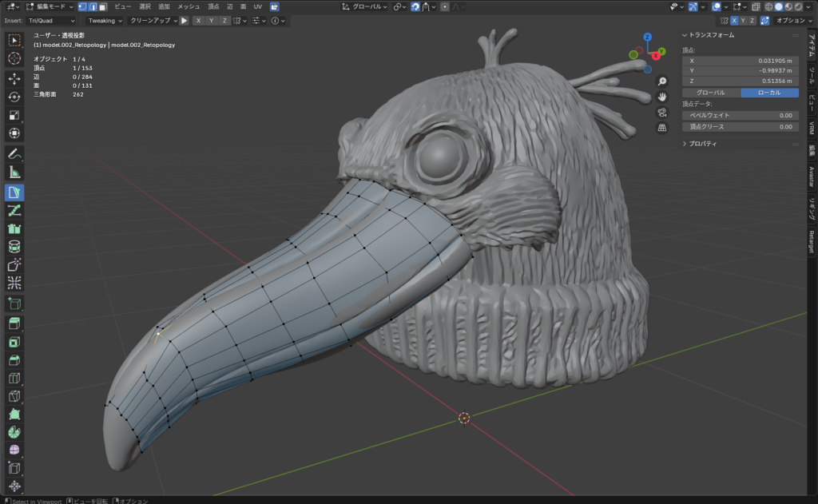
Task: Choose the 3D Cursor tool
Action: [14, 58]
